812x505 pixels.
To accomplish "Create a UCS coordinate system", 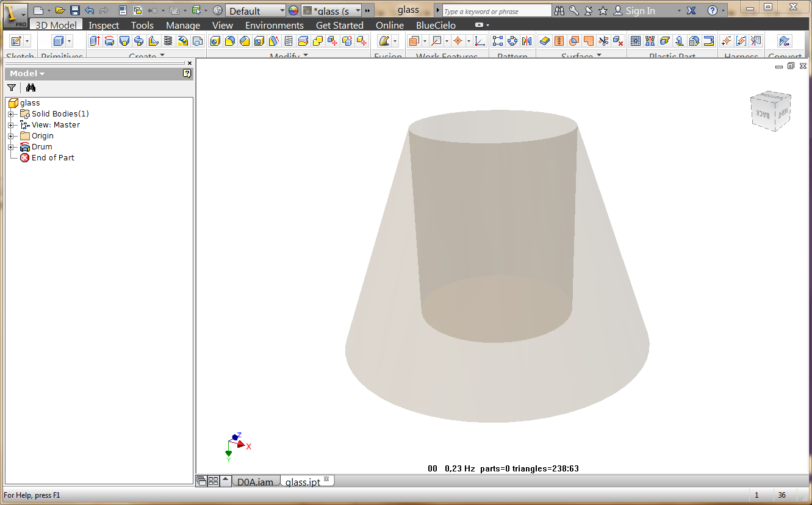I will coord(480,41).
